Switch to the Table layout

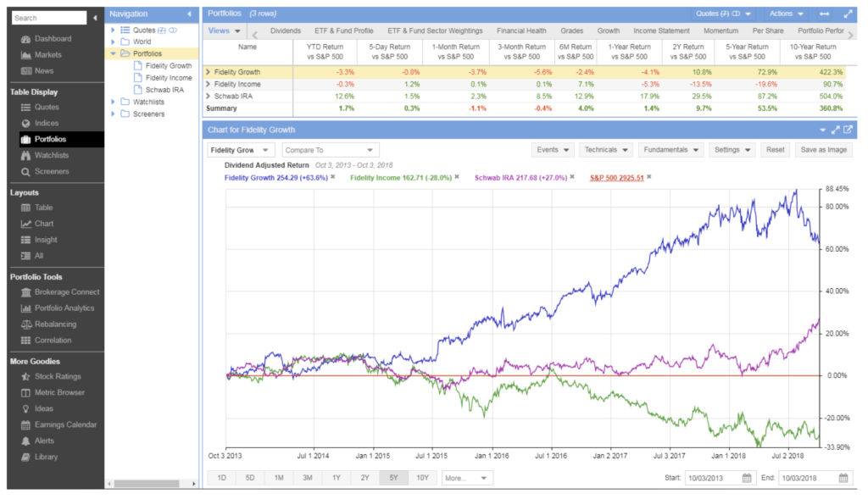(36, 208)
